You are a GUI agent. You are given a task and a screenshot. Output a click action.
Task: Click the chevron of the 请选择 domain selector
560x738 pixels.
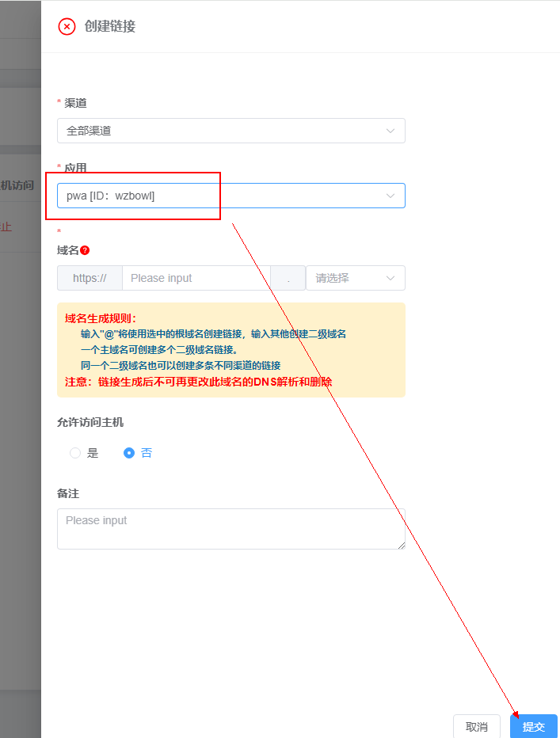pos(390,278)
